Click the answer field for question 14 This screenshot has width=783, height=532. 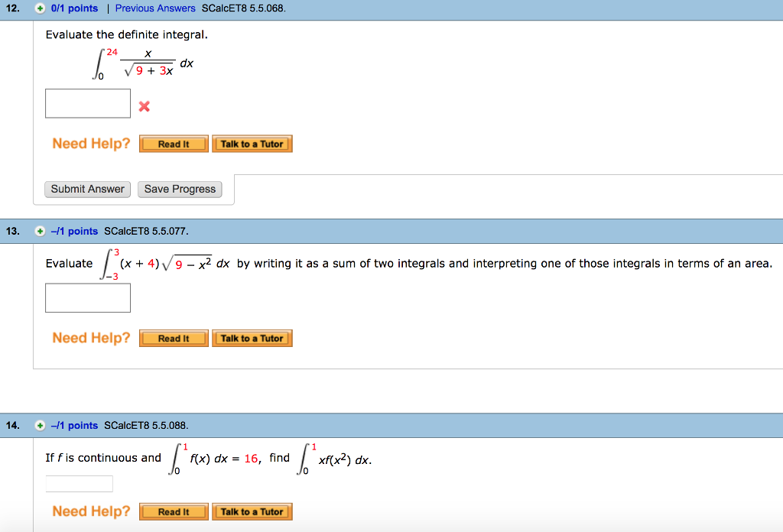point(80,483)
